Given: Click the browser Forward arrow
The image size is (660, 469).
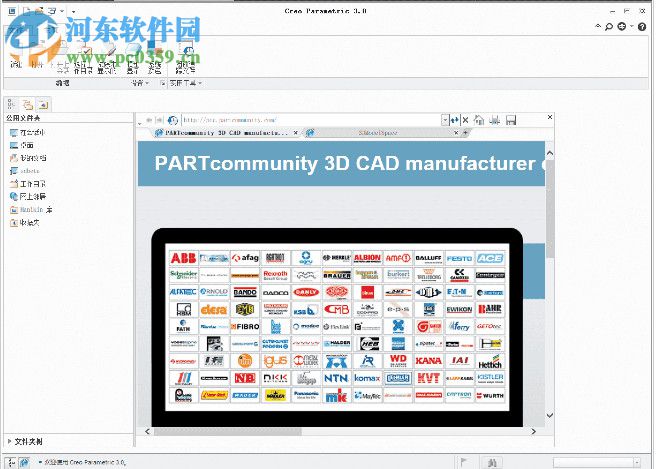Looking at the screenshot, I should tap(159, 120).
